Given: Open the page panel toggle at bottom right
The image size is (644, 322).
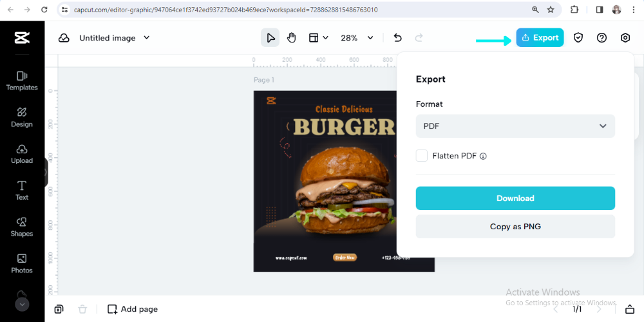Looking at the screenshot, I should click(x=630, y=309).
